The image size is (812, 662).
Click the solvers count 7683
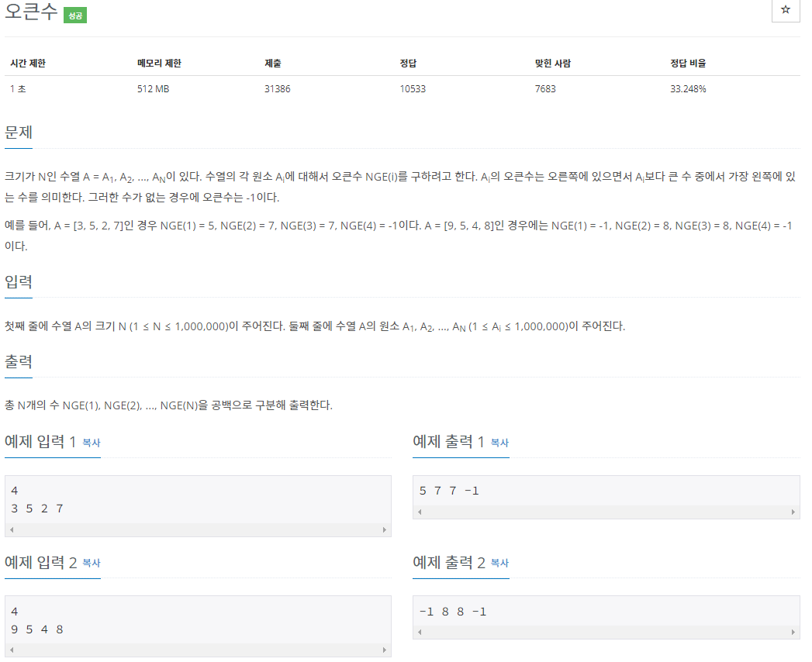[x=545, y=88]
